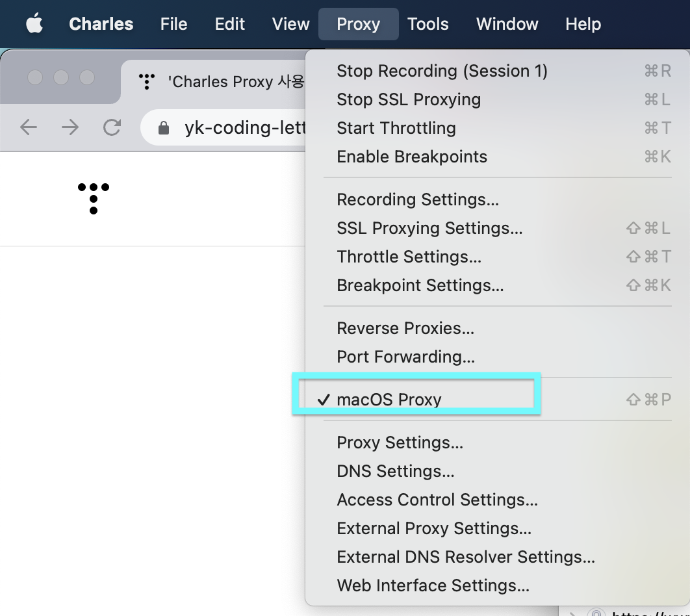Open Breakpoint Settings...
690x616 pixels.
[x=497, y=285]
